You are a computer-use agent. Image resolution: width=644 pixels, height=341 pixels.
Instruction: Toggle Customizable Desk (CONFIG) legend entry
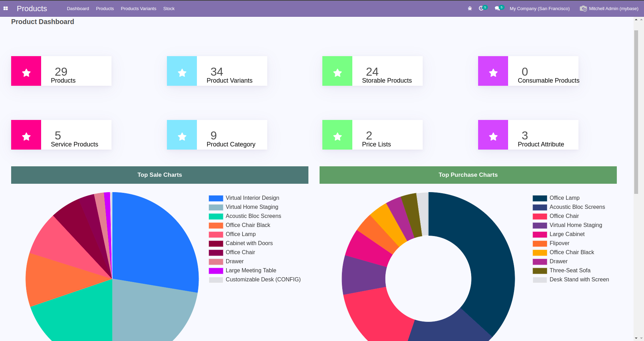tap(255, 280)
